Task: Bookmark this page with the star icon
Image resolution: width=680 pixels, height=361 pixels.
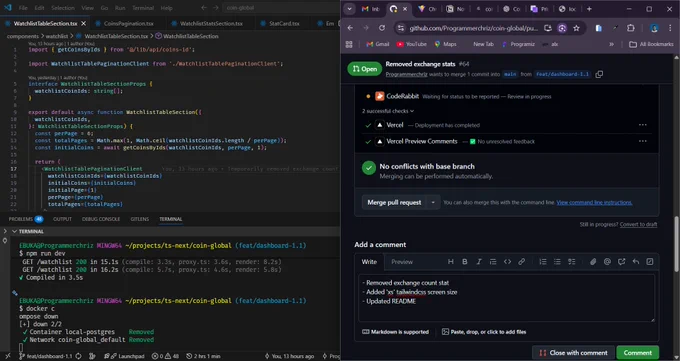Action: click(x=576, y=28)
